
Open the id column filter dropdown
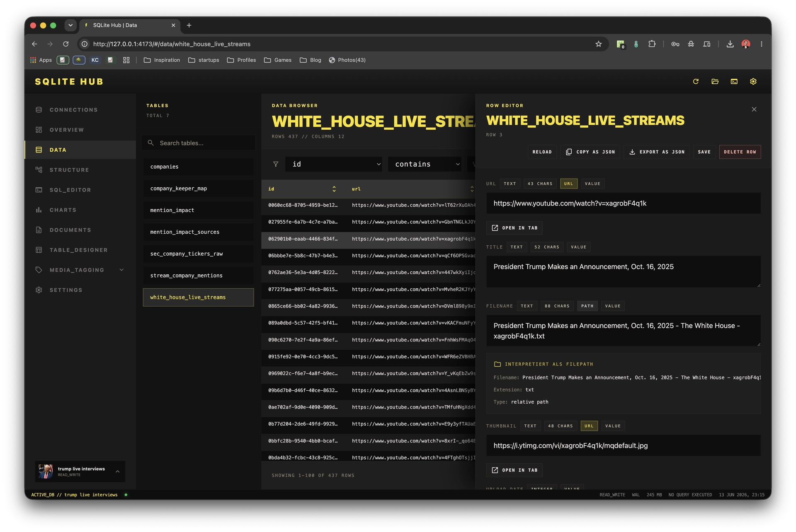click(334, 164)
